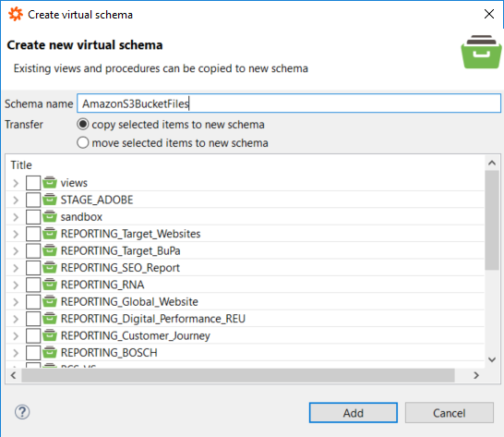Click the vertical scrollbar thumb

pyautogui.click(x=492, y=220)
